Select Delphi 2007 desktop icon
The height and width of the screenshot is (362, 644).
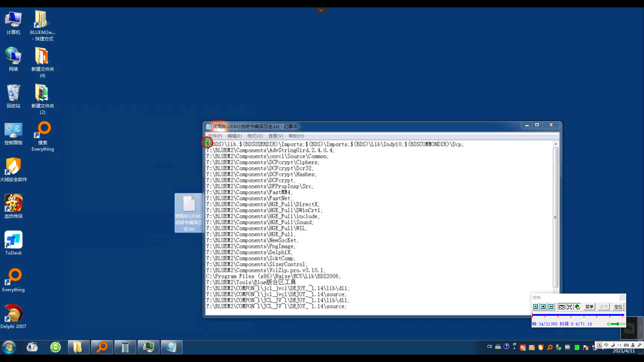(13, 317)
